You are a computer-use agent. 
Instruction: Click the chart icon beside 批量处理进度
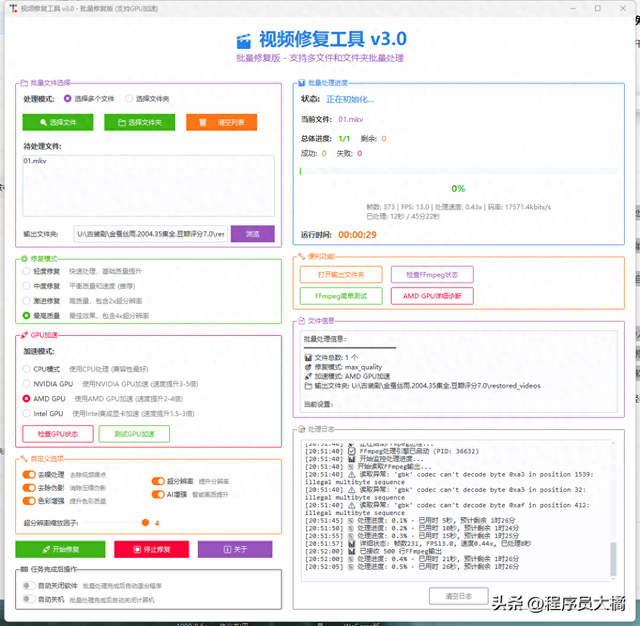[x=302, y=83]
